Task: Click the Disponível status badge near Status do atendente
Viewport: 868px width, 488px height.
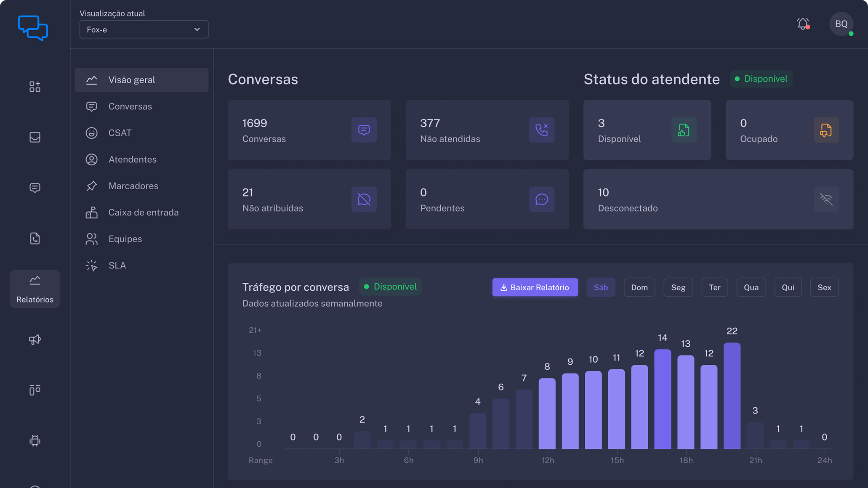Action: (x=761, y=79)
